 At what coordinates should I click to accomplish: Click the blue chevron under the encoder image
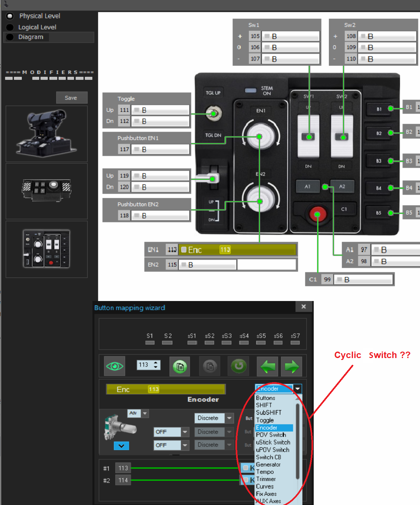tap(121, 446)
